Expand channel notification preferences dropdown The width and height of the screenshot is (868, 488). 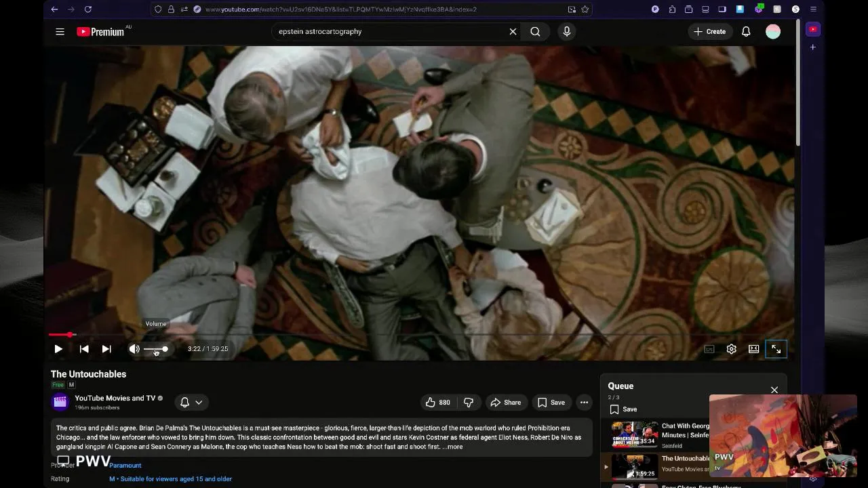pos(191,402)
